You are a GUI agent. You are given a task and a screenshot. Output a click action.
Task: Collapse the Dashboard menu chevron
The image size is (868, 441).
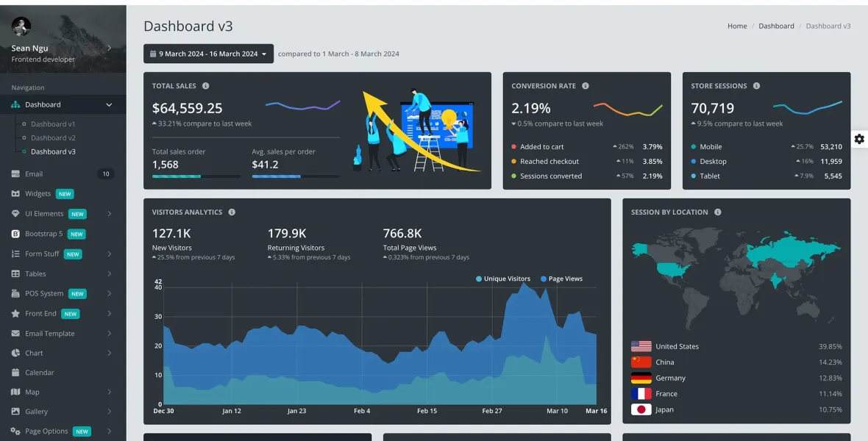[109, 105]
